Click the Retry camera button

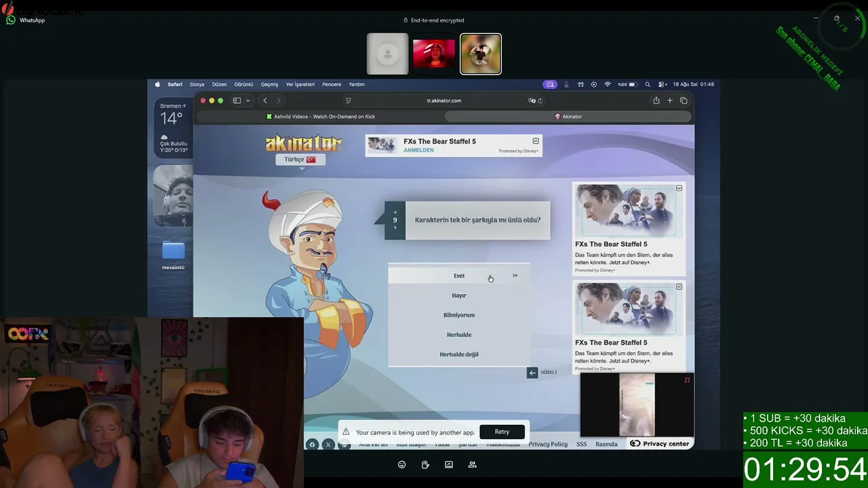coord(502,432)
